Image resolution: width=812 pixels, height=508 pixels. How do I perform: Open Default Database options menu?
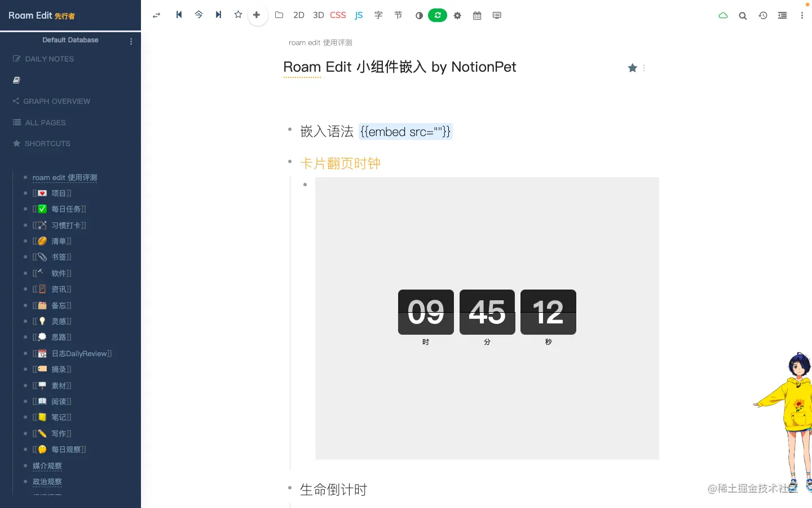point(131,41)
